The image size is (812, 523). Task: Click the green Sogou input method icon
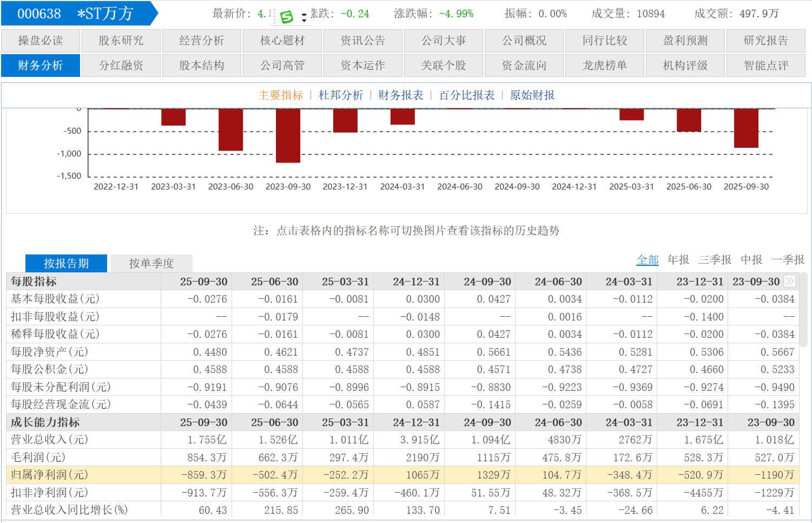tap(287, 17)
